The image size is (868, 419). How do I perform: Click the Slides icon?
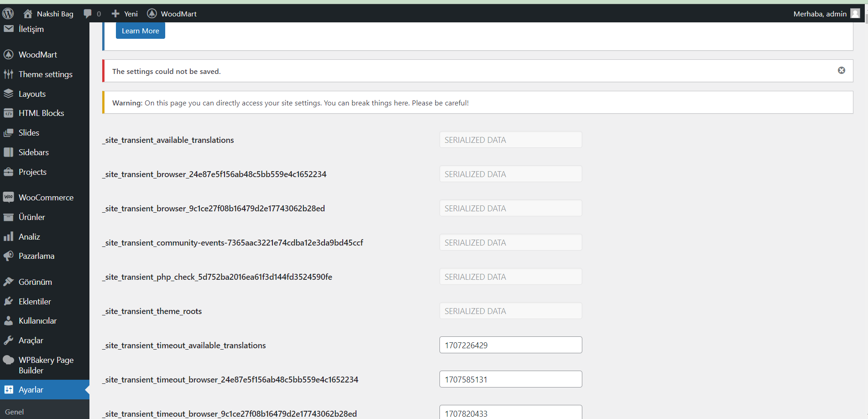pos(9,133)
